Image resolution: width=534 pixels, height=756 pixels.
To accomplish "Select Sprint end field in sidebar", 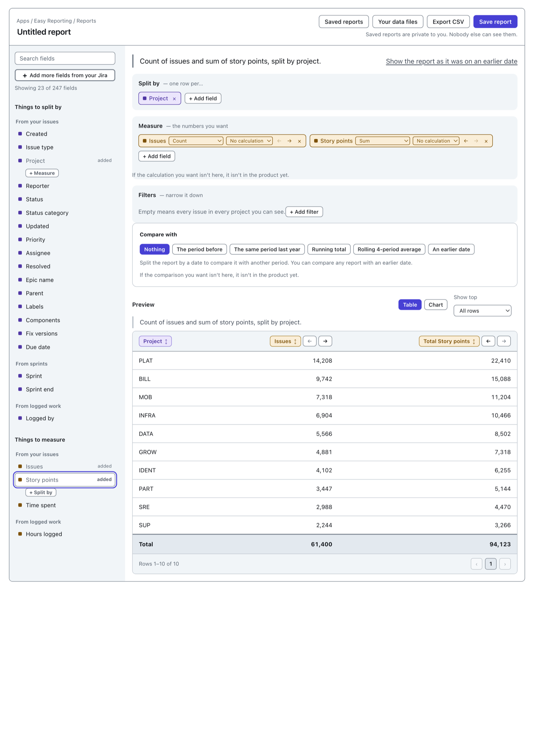I will [65, 390].
